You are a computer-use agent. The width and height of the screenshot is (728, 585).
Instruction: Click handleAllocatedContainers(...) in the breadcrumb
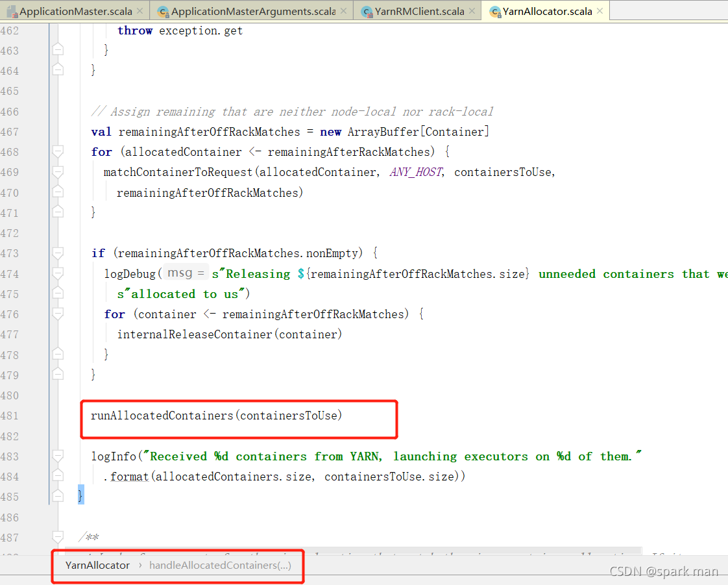click(220, 565)
